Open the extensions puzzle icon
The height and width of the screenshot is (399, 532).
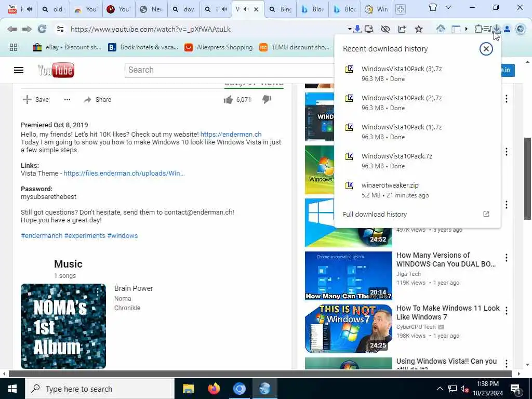pos(478,29)
